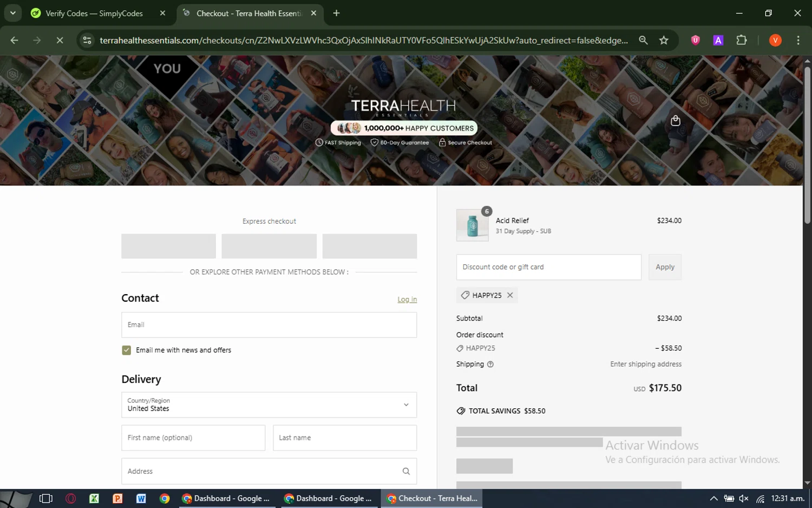Expand the Country/Region dropdown
This screenshot has height=508, width=812.
[269, 405]
